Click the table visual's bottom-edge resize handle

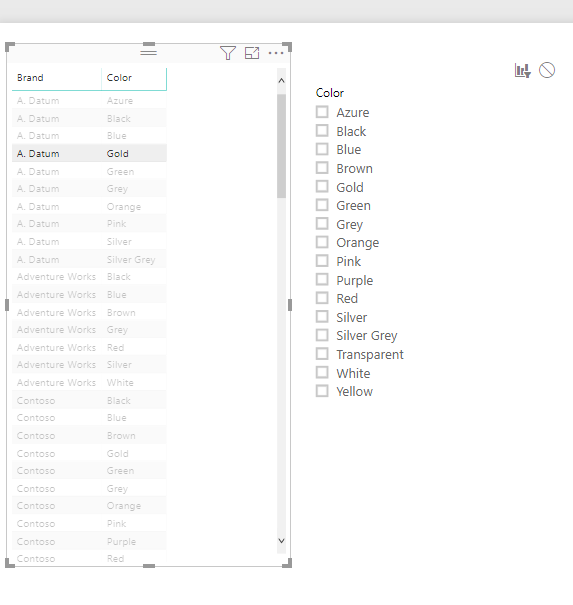click(149, 566)
